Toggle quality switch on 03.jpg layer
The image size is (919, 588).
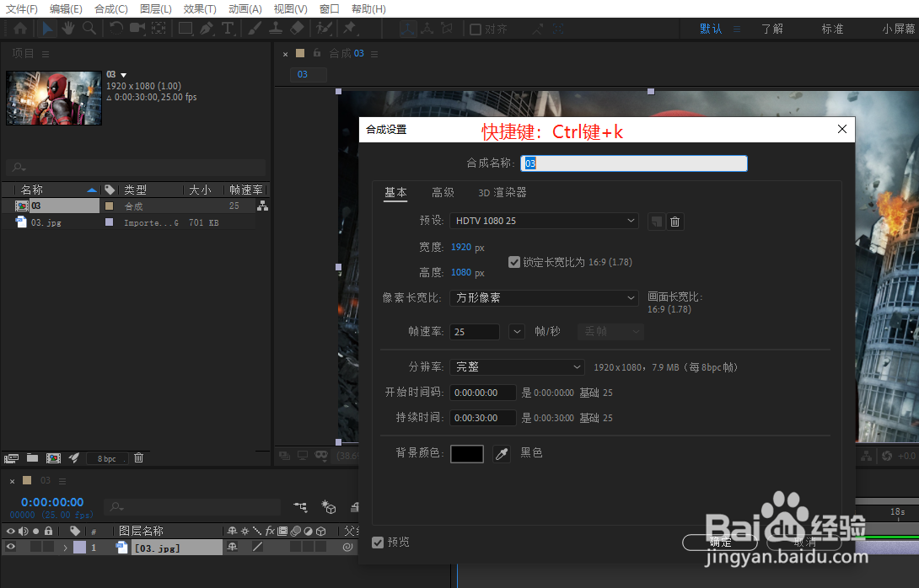[x=257, y=547]
